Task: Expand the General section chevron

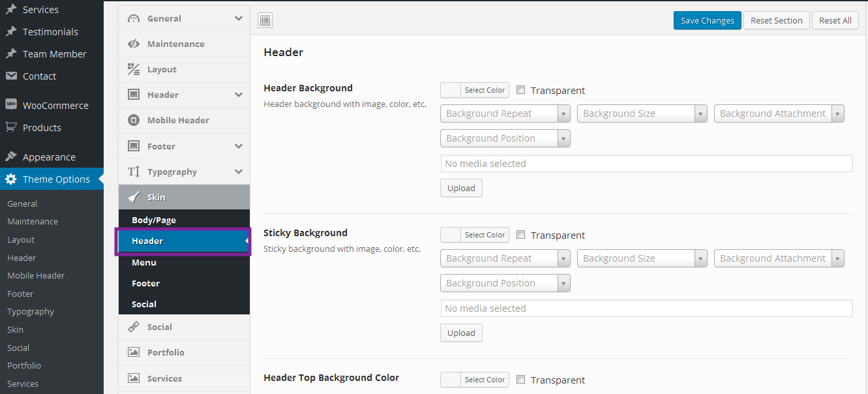Action: pyautogui.click(x=239, y=18)
